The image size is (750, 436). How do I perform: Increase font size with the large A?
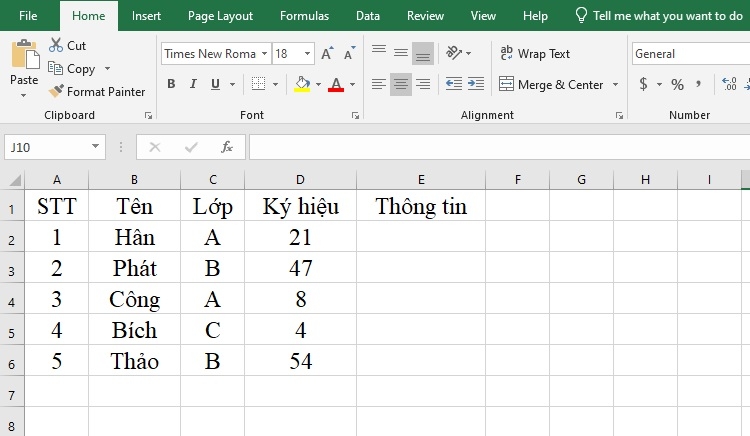[327, 54]
